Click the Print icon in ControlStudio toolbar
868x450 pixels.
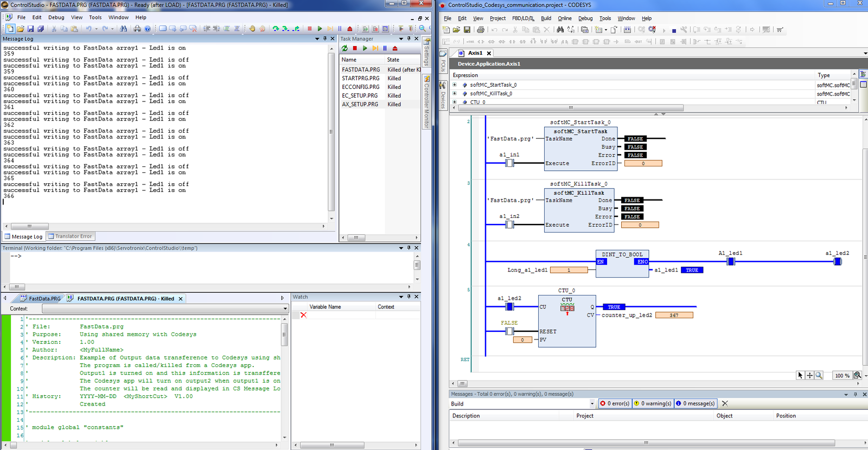tap(137, 29)
